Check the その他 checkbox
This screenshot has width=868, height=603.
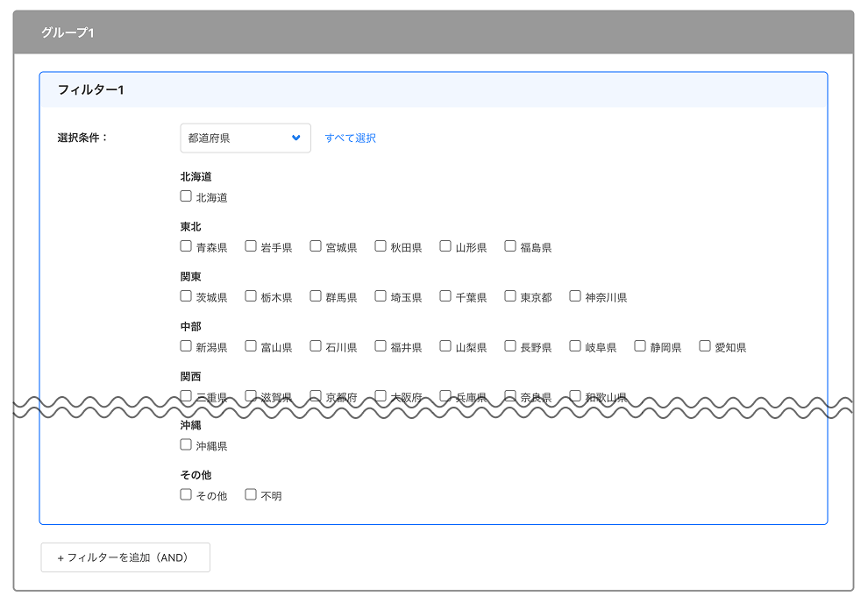coord(186,494)
